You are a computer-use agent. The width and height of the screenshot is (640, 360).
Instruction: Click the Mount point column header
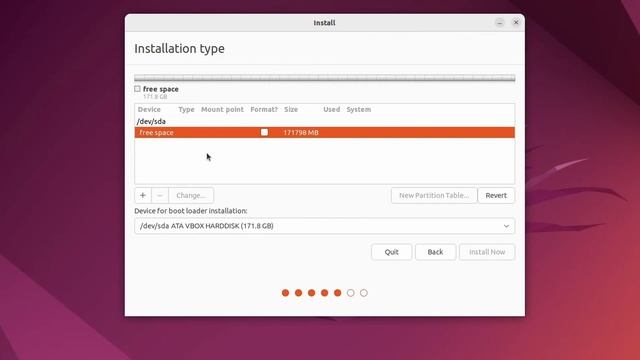pos(222,109)
